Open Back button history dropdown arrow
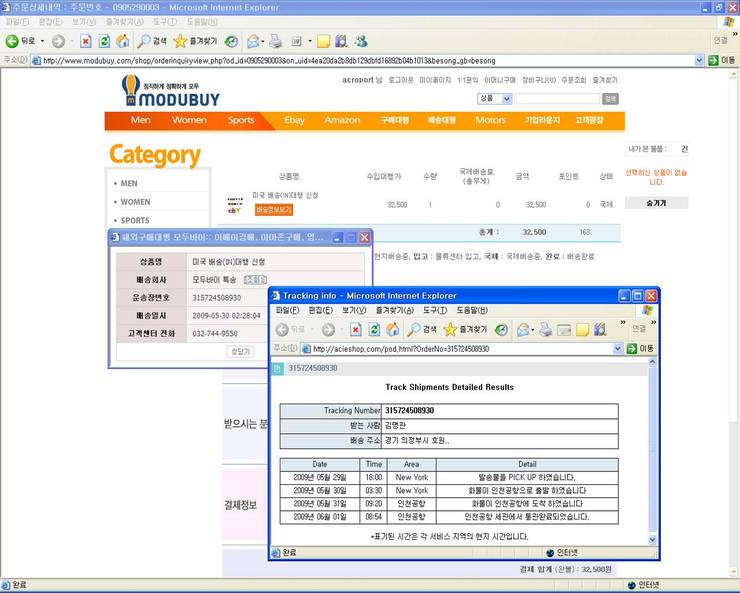740x593 pixels. (x=42, y=42)
